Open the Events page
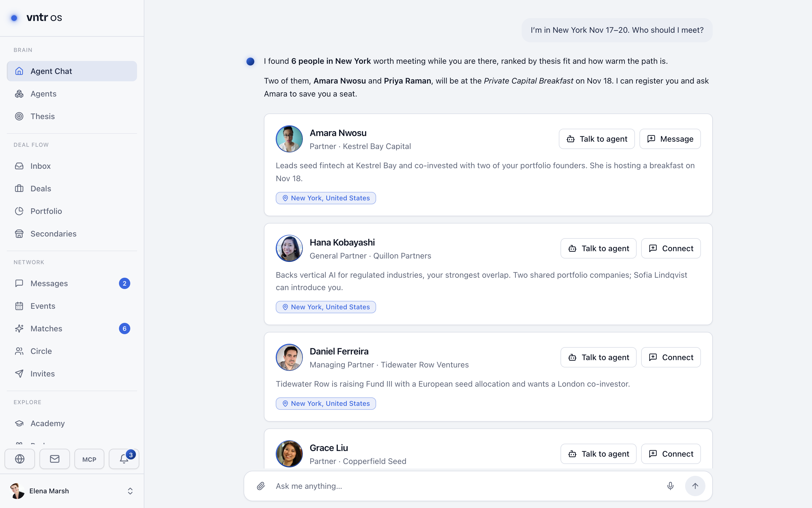Image resolution: width=812 pixels, height=508 pixels. 72,306
